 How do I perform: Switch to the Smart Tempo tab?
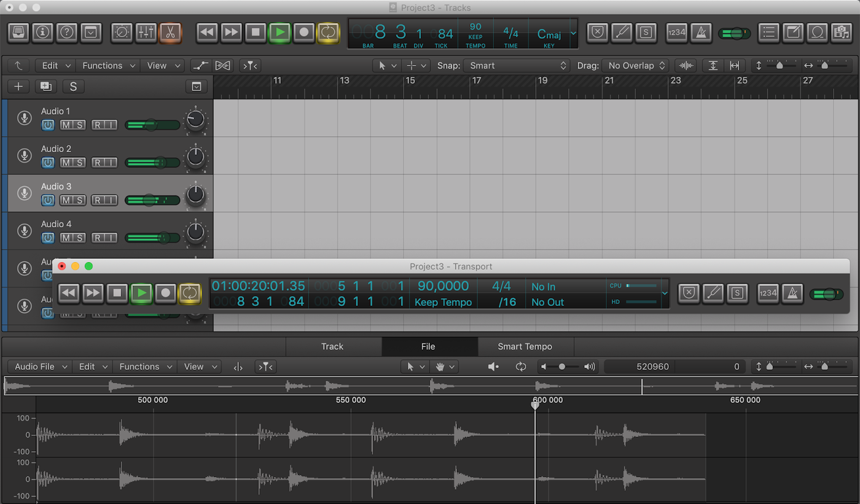tap(525, 347)
